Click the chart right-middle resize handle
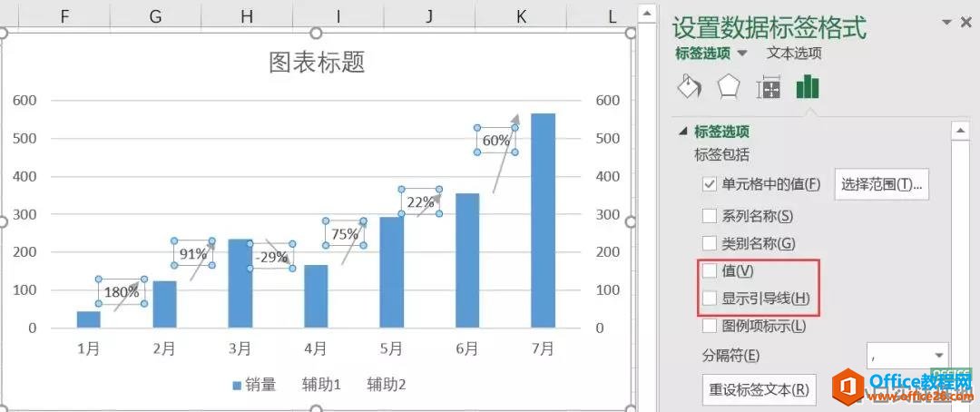980x412 pixels. 630,221
